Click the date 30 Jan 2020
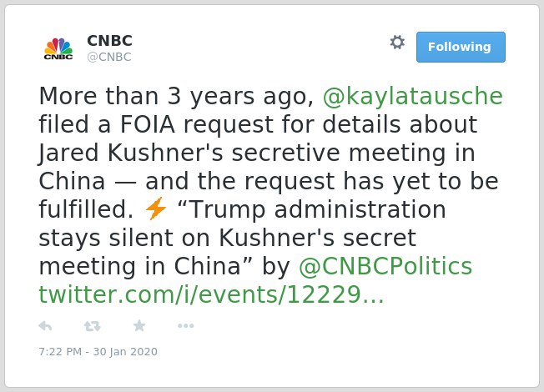The width and height of the screenshot is (544, 392). 125,352
